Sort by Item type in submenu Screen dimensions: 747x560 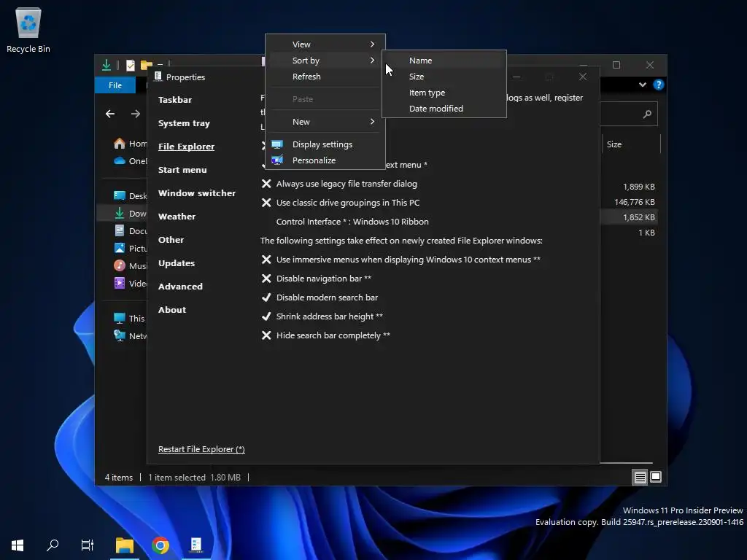[x=444, y=93]
